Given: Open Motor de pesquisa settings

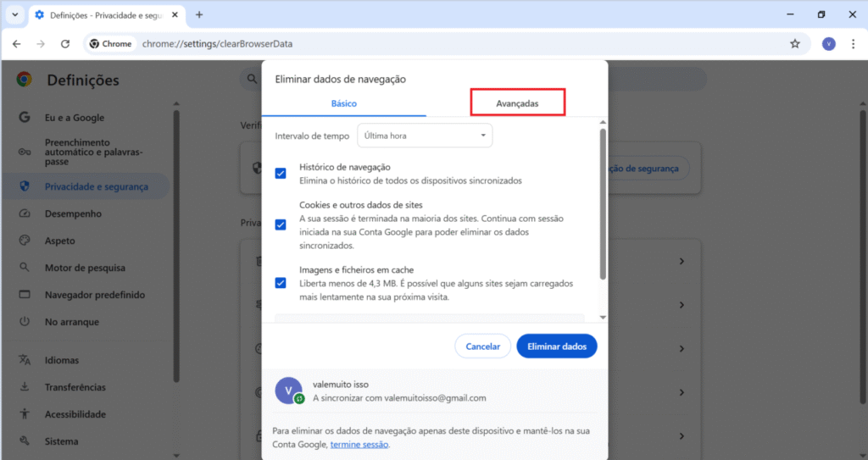Looking at the screenshot, I should [85, 268].
